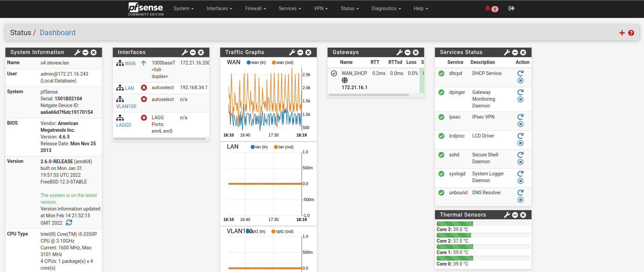Click the Core 1 temperature bar

click(x=483, y=247)
